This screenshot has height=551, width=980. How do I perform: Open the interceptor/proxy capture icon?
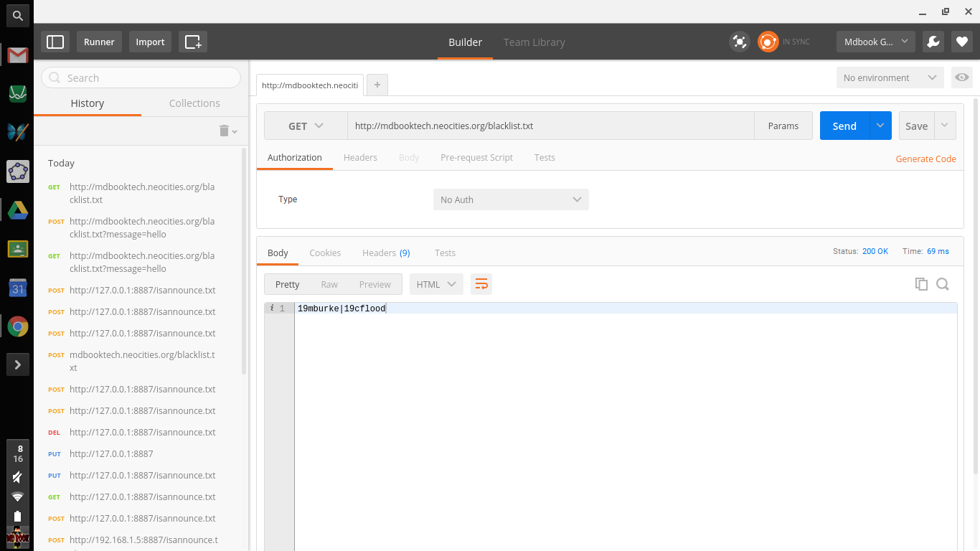tap(739, 42)
